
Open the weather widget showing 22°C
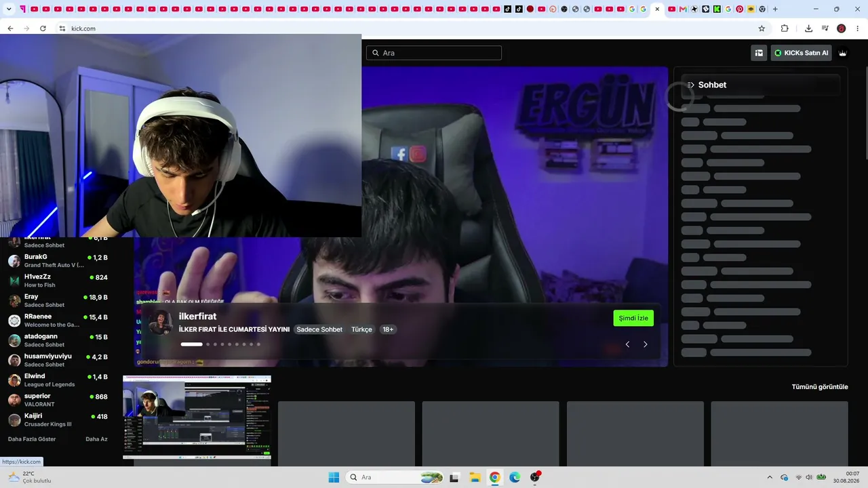click(x=29, y=477)
